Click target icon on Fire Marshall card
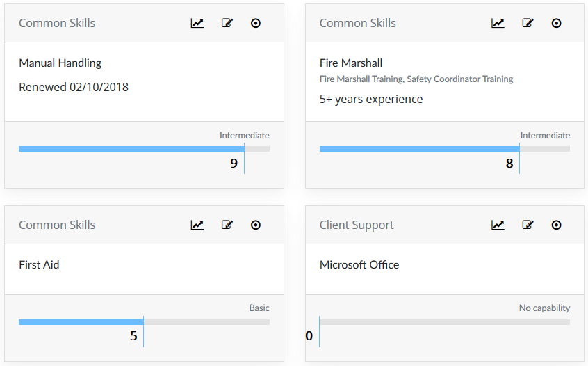588x366 pixels. [557, 23]
